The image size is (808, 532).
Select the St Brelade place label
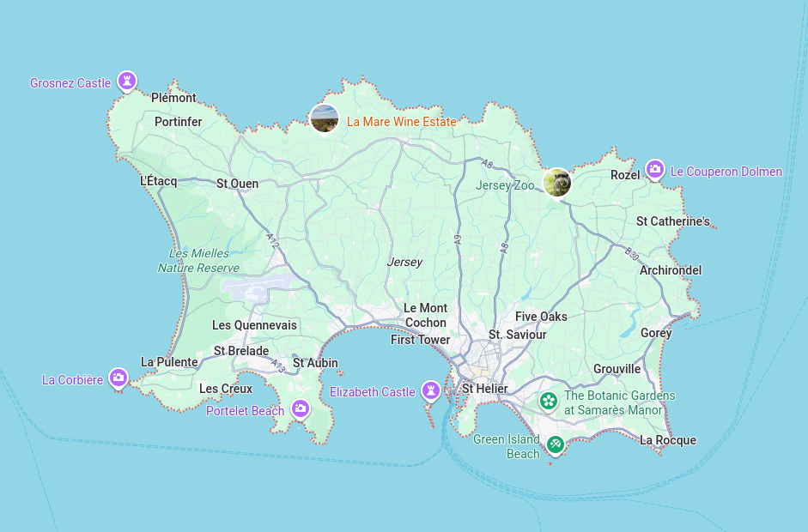pos(241,351)
